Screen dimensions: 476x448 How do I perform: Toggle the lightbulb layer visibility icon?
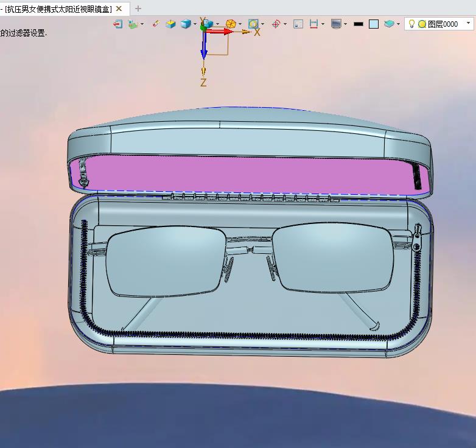coord(411,24)
